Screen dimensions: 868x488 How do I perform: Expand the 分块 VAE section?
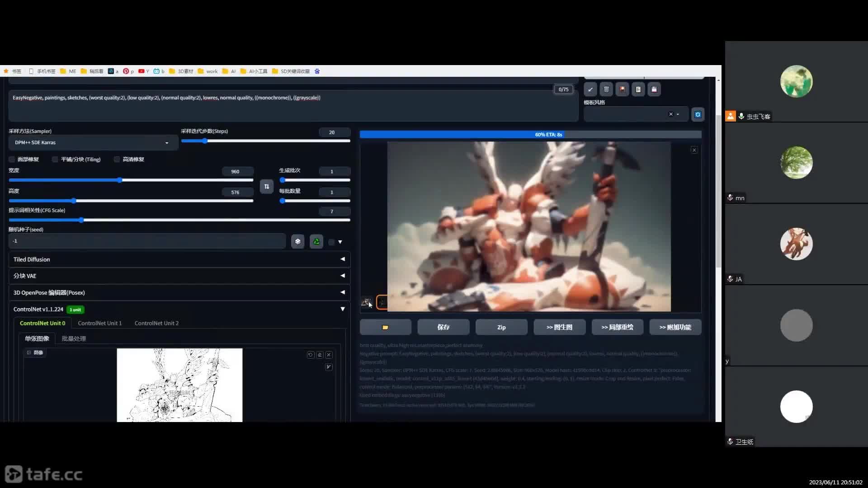179,276
